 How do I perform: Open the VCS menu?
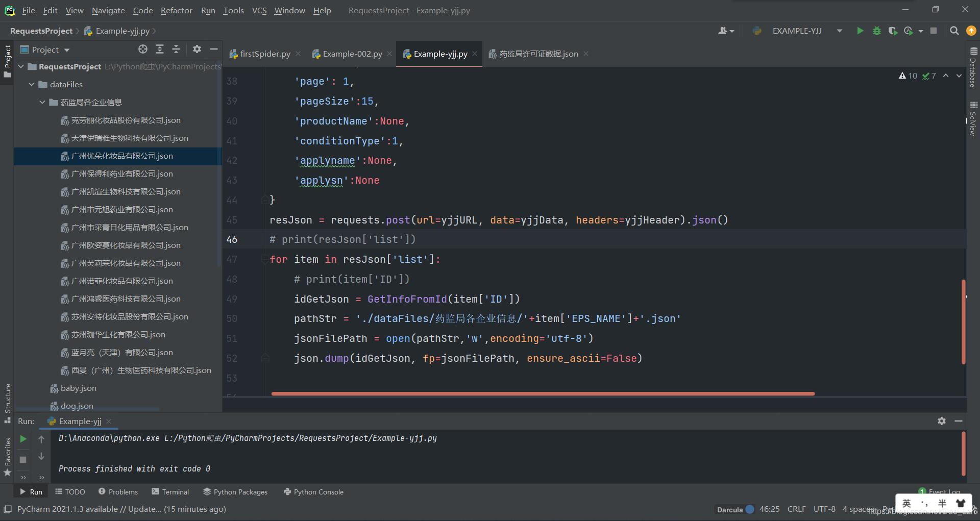[259, 10]
